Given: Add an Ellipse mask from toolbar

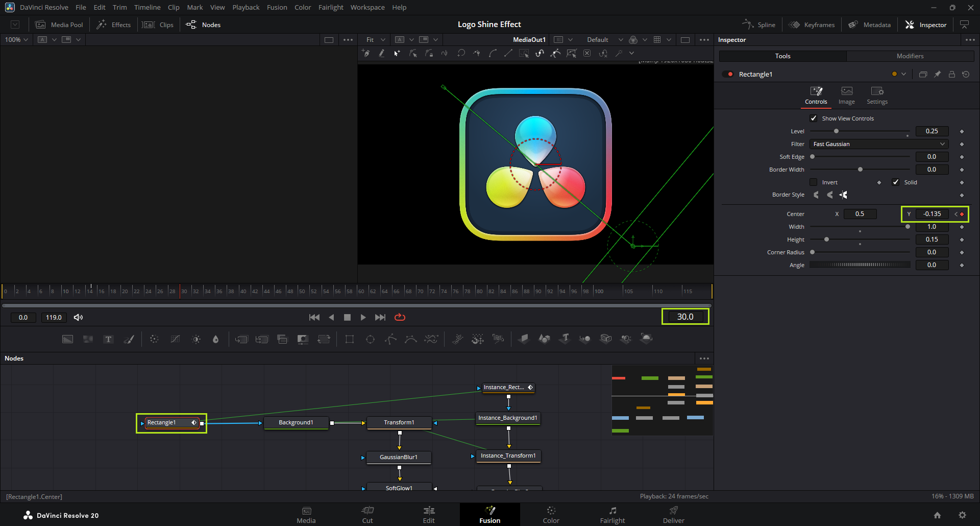Looking at the screenshot, I should [x=370, y=339].
